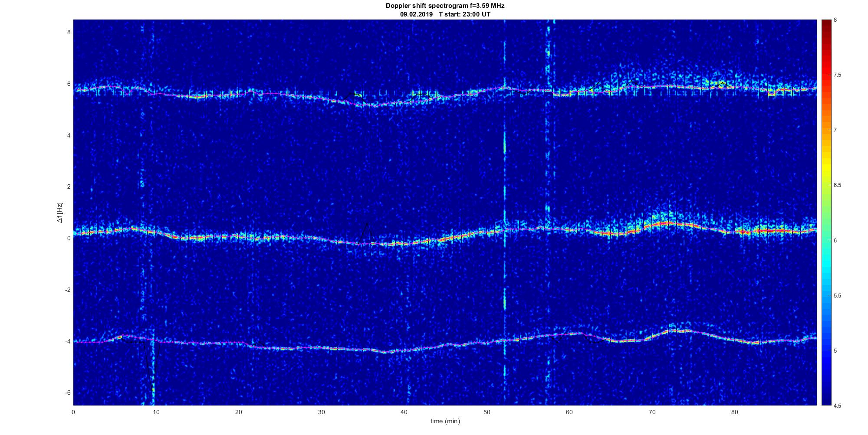The image size is (868, 435).
Task: Click y-axis tick label '2'
Action: coord(69,186)
